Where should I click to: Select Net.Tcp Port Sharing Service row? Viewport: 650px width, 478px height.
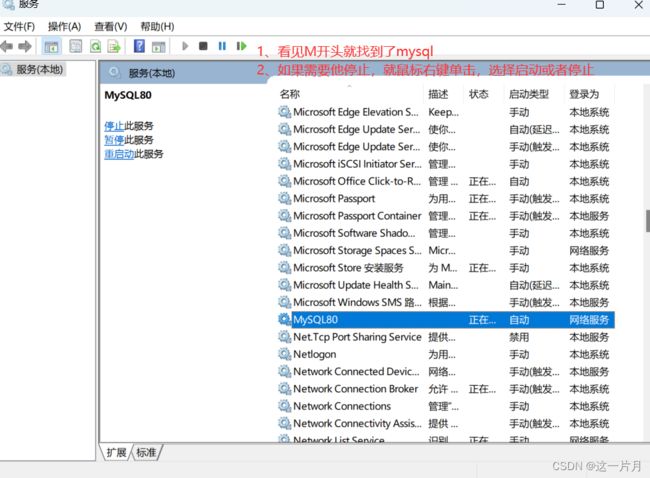click(x=446, y=337)
